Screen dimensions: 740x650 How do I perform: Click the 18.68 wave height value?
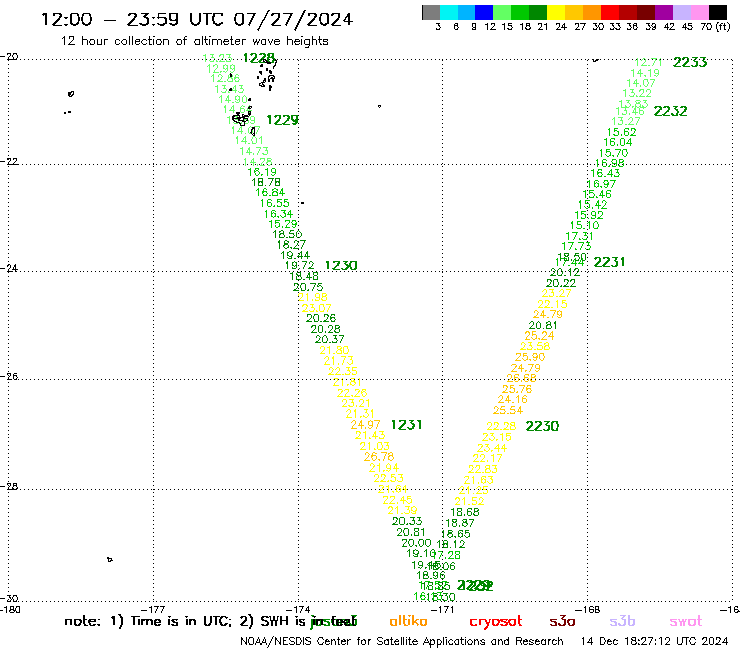(x=465, y=512)
